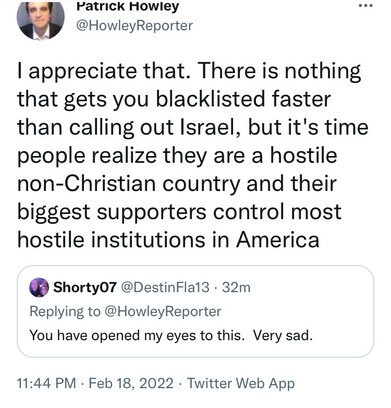The width and height of the screenshot is (391, 408).
Task: Open Patrick Howley's profile picture
Action: pos(40,19)
